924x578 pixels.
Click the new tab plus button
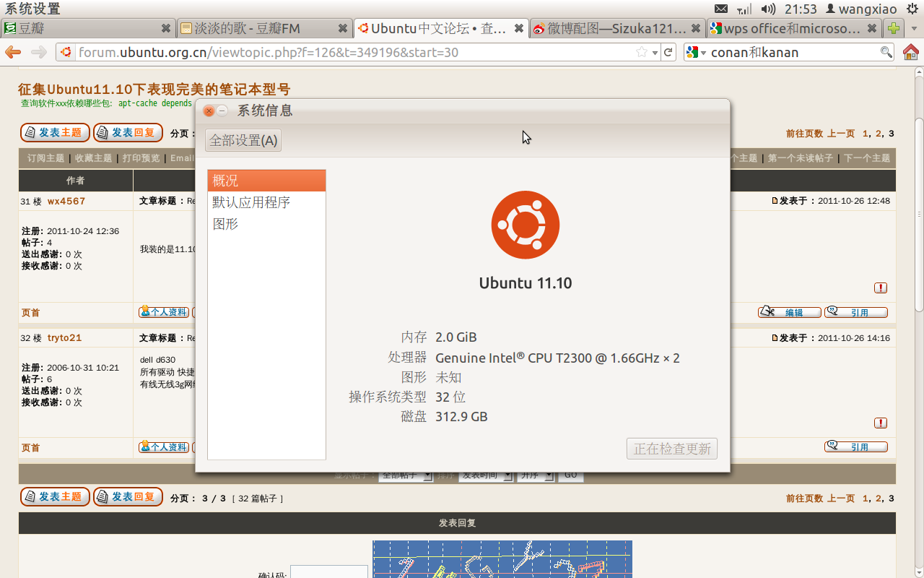click(894, 29)
